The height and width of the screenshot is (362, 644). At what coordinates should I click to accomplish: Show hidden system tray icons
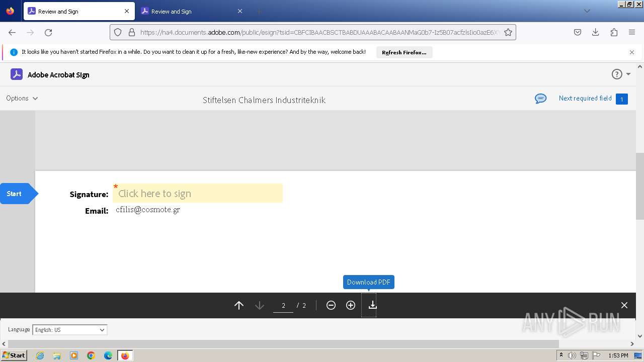click(x=561, y=355)
